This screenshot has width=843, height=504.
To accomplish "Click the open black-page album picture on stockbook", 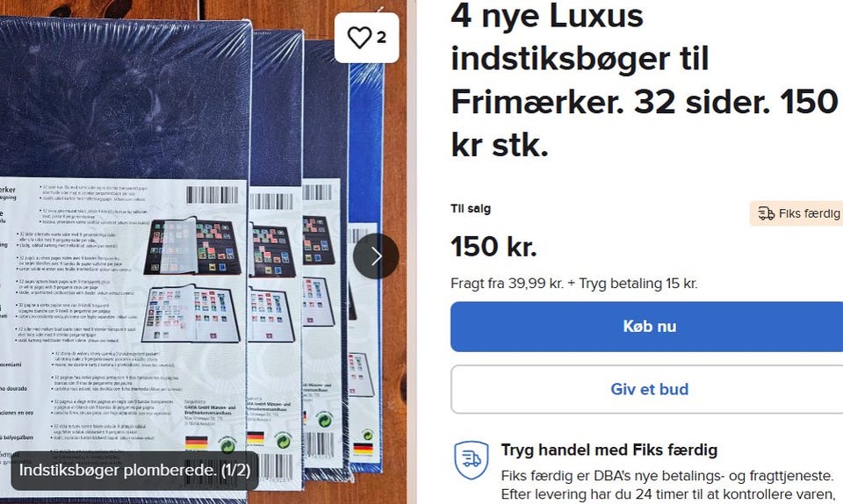I will click(192, 246).
